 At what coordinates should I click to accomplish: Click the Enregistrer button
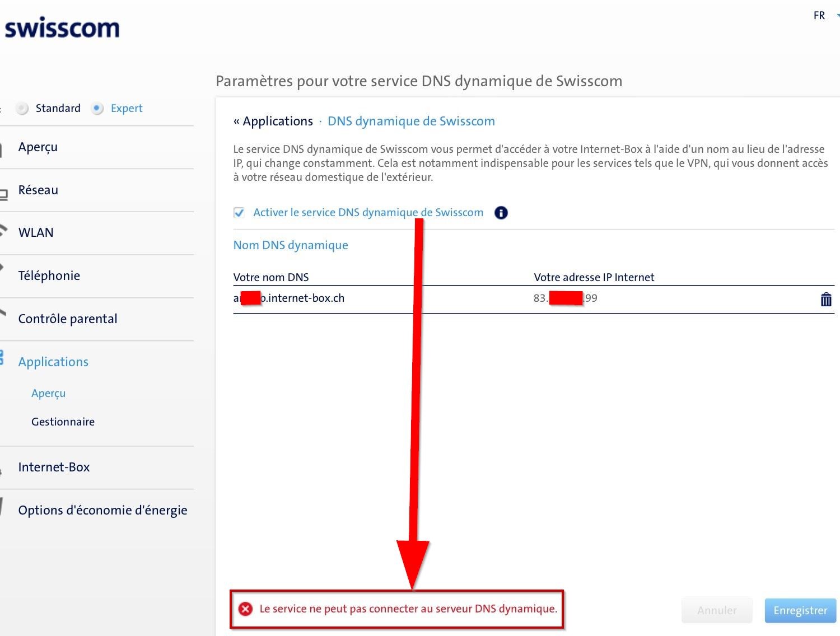click(x=800, y=611)
